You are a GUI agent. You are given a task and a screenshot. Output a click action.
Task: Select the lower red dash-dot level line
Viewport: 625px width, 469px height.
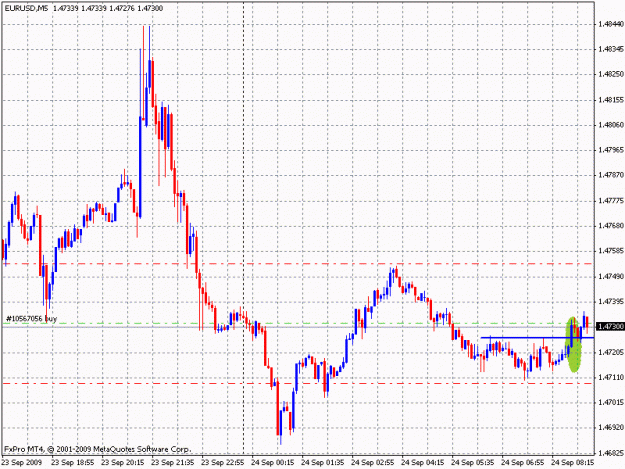pos(298,383)
